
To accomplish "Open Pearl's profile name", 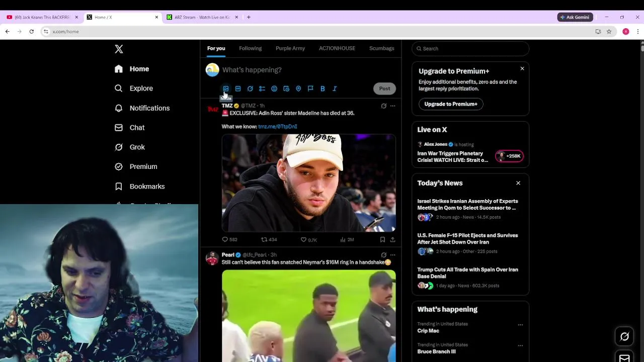I will tap(228, 255).
